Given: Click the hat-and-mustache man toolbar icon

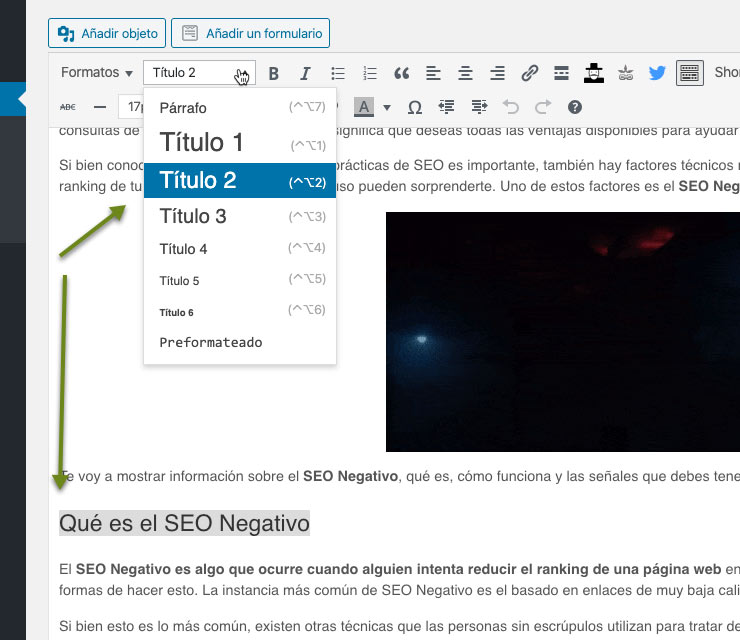Looking at the screenshot, I should pyautogui.click(x=594, y=73).
